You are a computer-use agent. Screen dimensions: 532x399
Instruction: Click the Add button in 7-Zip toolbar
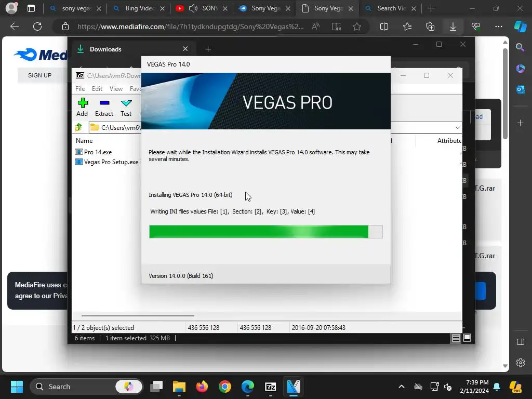pyautogui.click(x=82, y=107)
